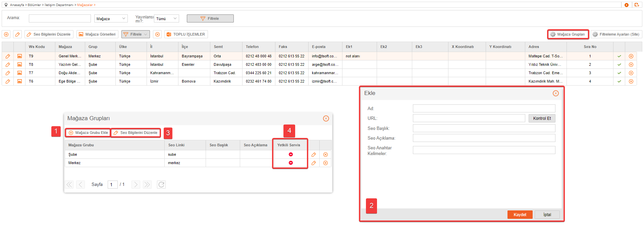Screen dimensions: 644x247
Task: Open images for T8 store
Action: click(19, 64)
